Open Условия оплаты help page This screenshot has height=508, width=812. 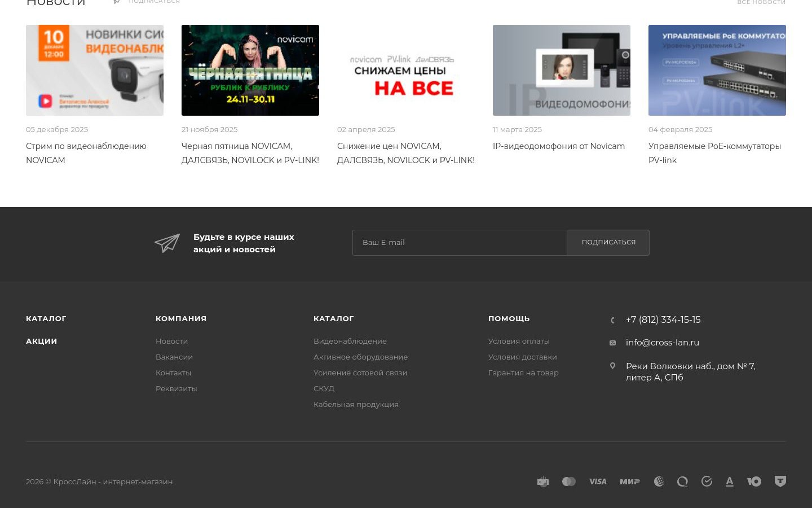pos(519,341)
